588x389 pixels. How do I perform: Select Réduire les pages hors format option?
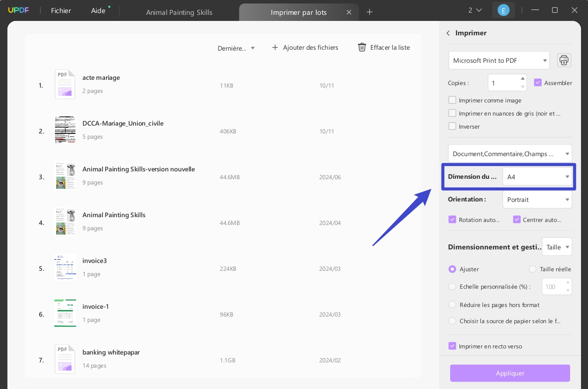click(452, 305)
